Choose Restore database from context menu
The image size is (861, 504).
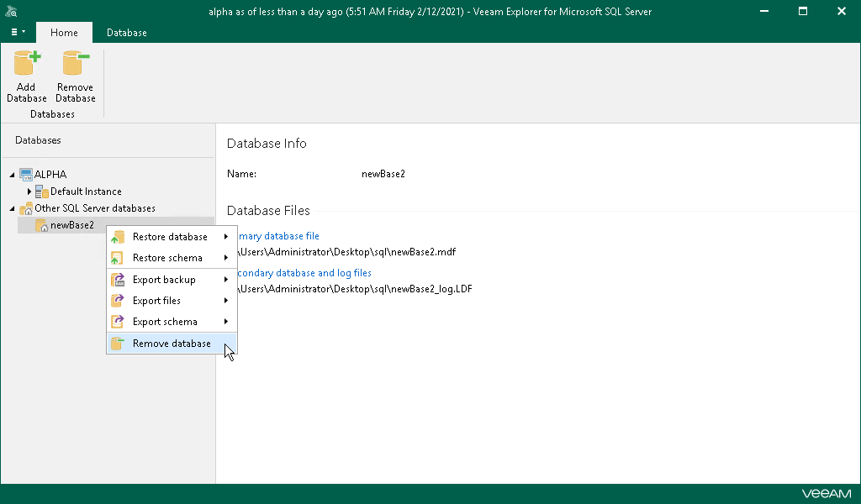(x=170, y=237)
